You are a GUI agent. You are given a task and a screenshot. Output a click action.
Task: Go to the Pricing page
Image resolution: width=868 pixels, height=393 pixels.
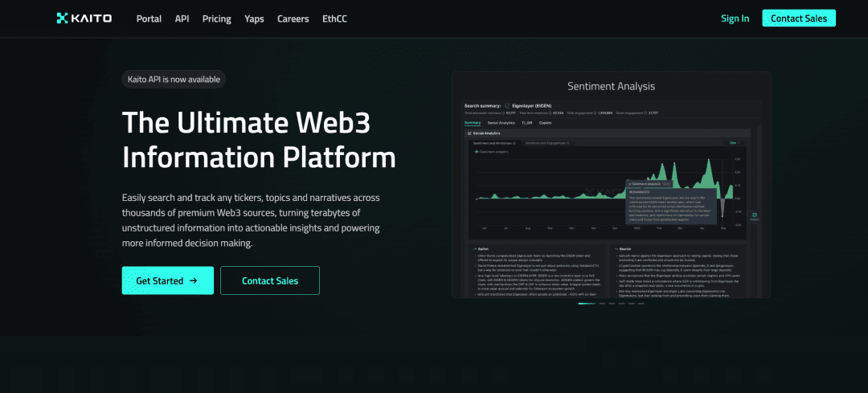(216, 18)
